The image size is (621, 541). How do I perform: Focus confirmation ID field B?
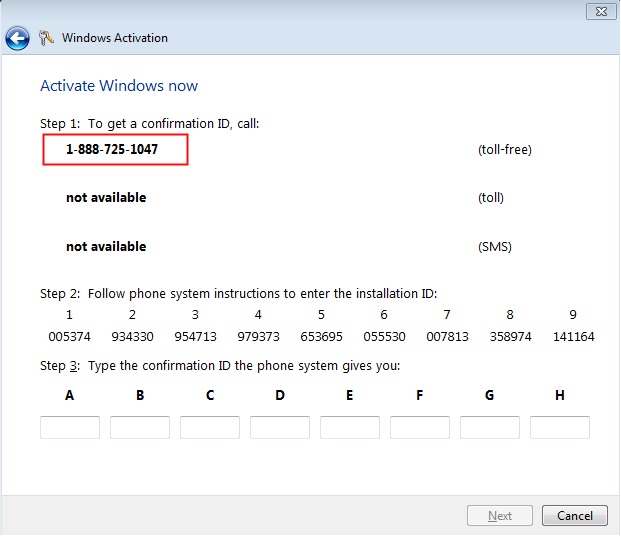click(x=140, y=427)
